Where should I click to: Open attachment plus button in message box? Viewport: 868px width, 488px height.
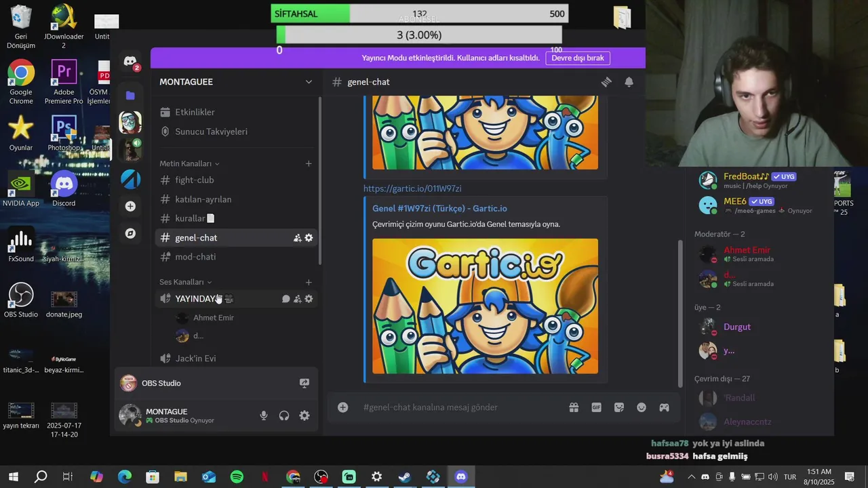343,407
